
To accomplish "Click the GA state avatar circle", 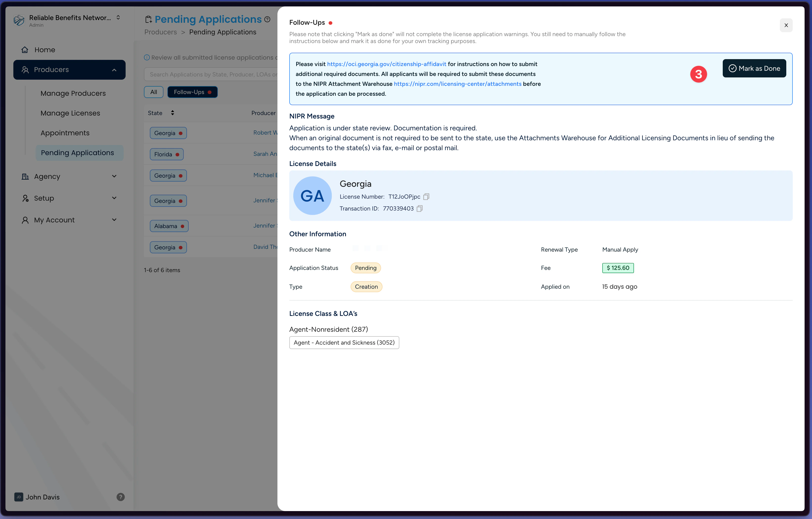I will coord(312,196).
